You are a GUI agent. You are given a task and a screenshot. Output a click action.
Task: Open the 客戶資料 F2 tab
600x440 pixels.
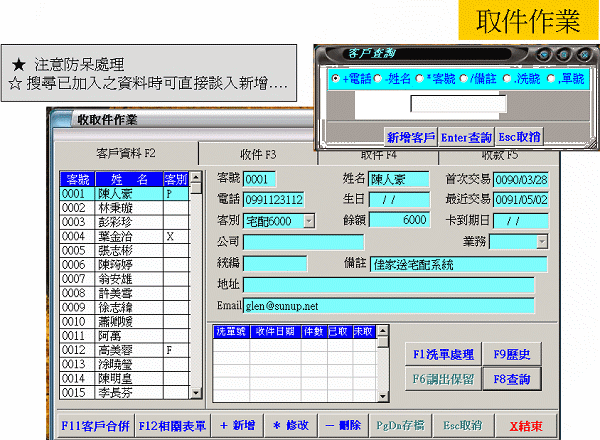click(x=125, y=153)
